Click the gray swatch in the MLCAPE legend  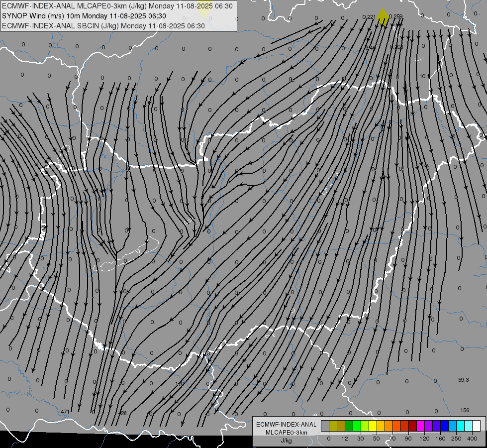pyautogui.click(x=325, y=426)
